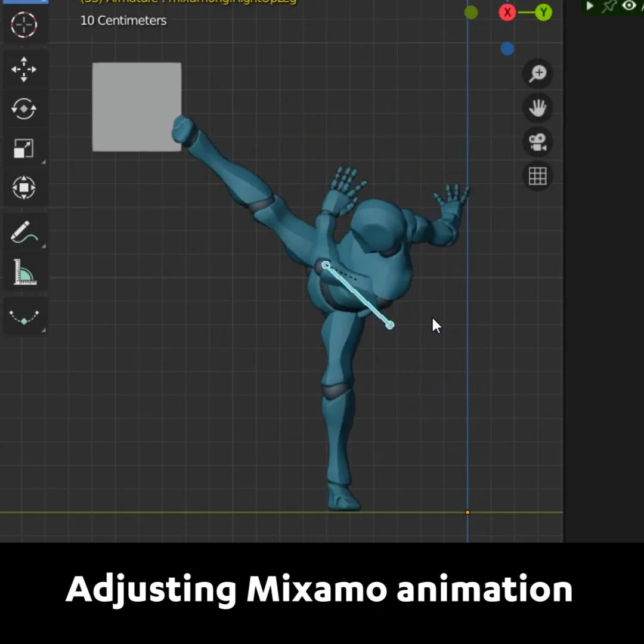The width and height of the screenshot is (644, 644).
Task: Switch perspective/orthographic with the grid button
Action: [538, 176]
